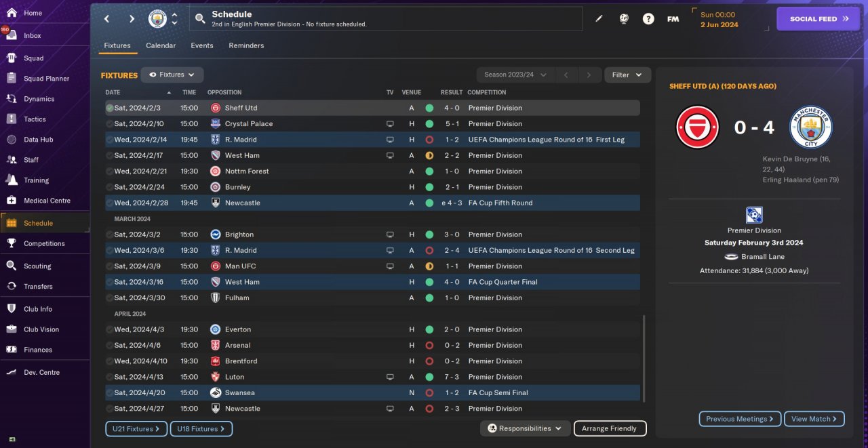Open the globe world icon

pyautogui.click(x=624, y=19)
